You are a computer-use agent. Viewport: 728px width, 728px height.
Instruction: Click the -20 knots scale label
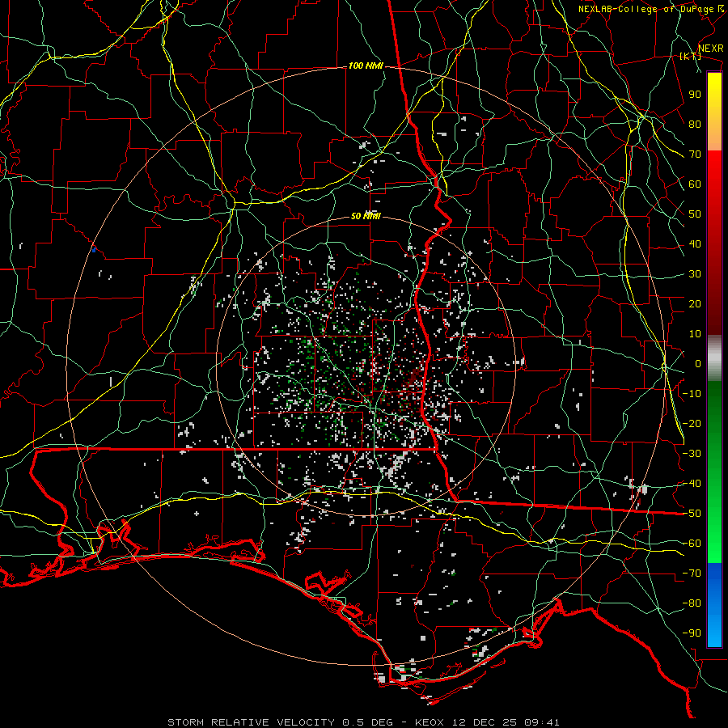point(692,424)
